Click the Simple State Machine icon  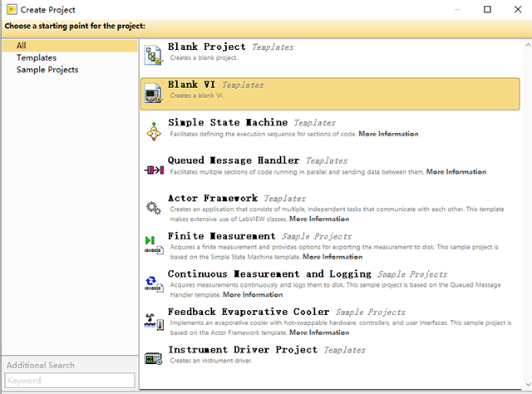point(154,131)
